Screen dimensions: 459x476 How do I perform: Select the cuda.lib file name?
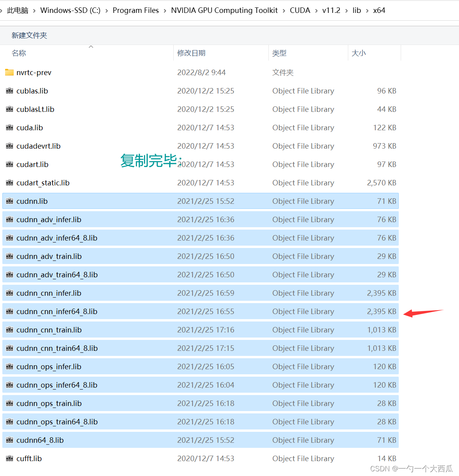30,128
